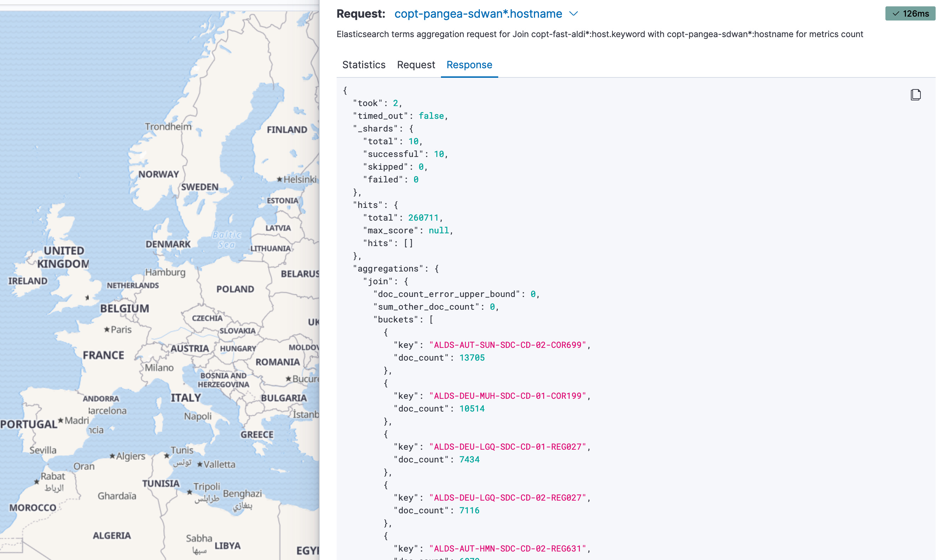
Task: Click the POLAND label on the map
Action: pyautogui.click(x=235, y=289)
